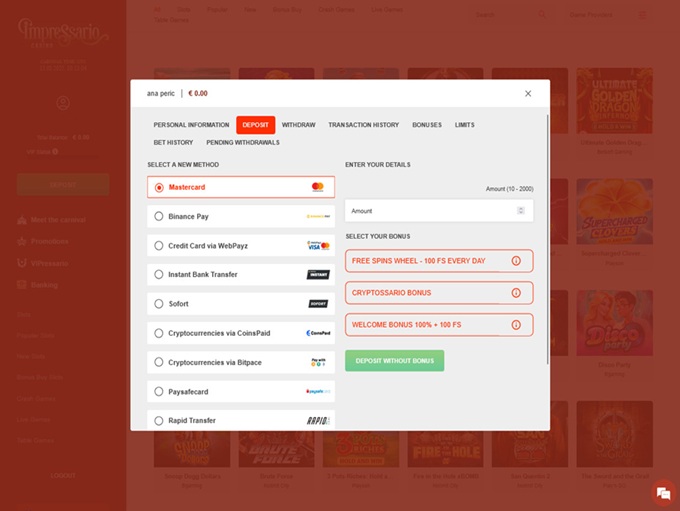Click the Sofort payment logo
Viewport: 680px width, 511px height.
tap(317, 303)
